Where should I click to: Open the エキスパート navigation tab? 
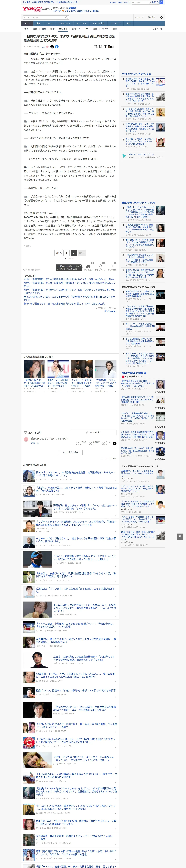(x=64, y=24)
